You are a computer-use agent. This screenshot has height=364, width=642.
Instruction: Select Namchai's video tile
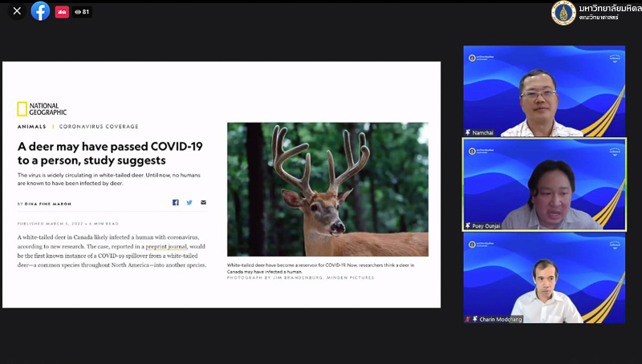click(x=544, y=91)
